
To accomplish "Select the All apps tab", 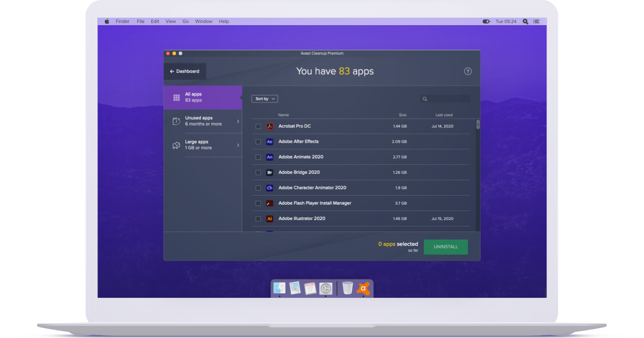I will (x=203, y=97).
